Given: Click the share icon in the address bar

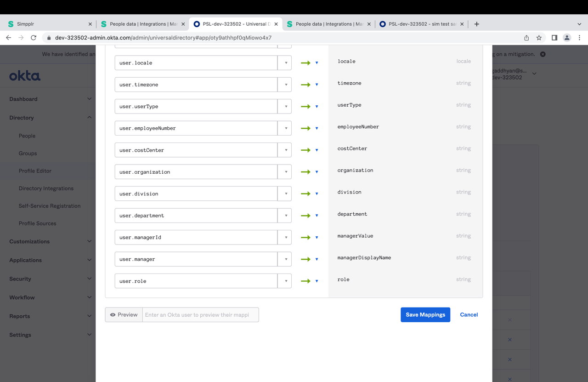Looking at the screenshot, I should (x=526, y=37).
